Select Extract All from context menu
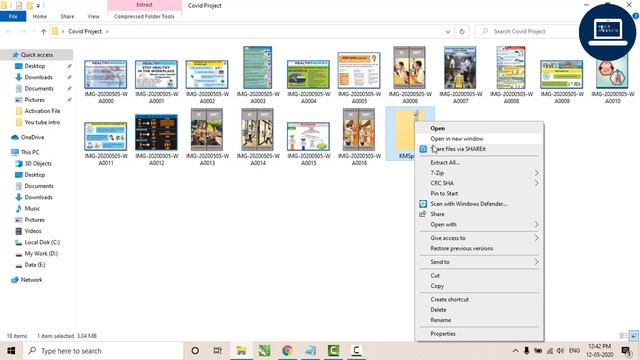This screenshot has width=640, height=360. pyautogui.click(x=445, y=162)
